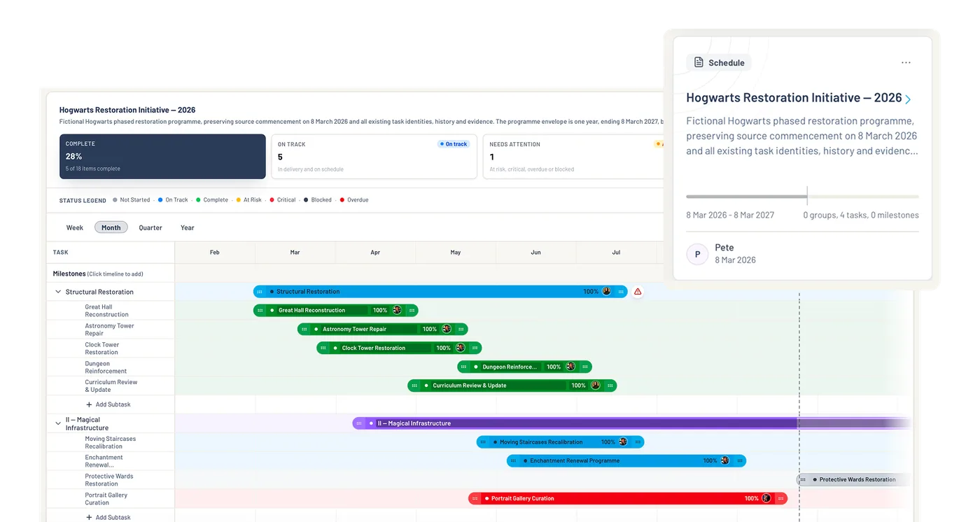Viewport: 980px width, 522px height.
Task: Select the Portrait Gallery Curation task row
Action: [111, 499]
